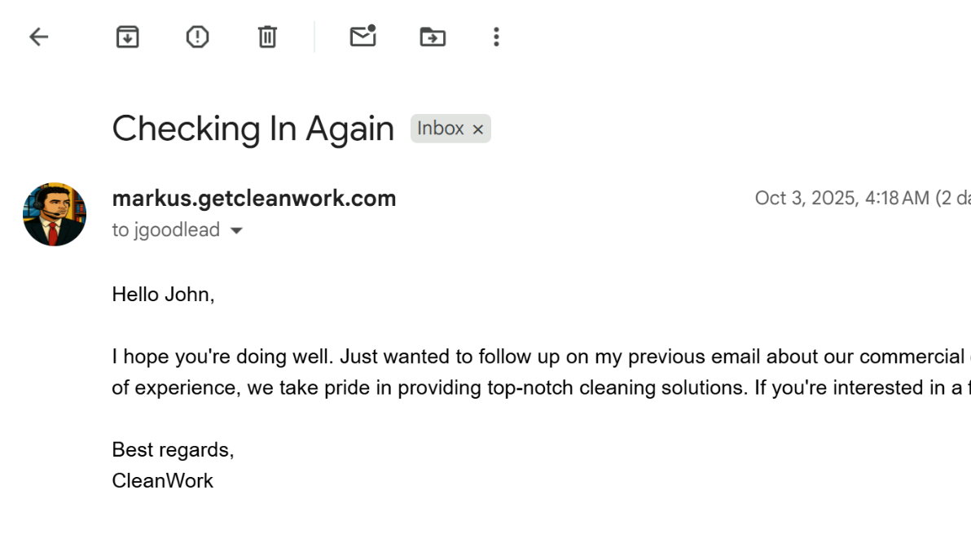Go back using the back arrow
971x560 pixels.
[x=38, y=37]
